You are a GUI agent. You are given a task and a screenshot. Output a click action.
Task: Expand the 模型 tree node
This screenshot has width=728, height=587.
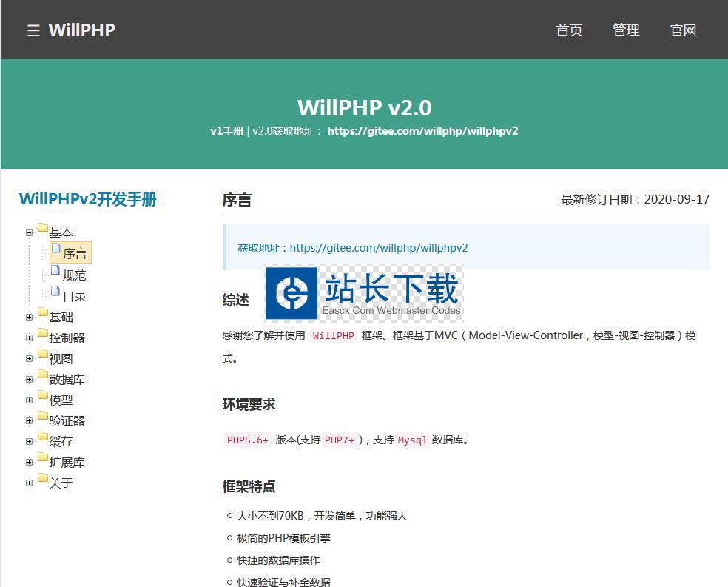coord(30,400)
